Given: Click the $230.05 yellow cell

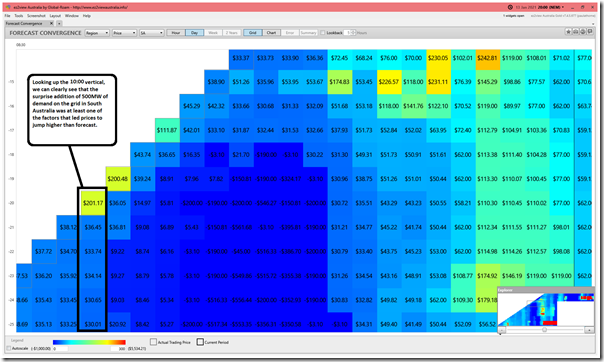Looking at the screenshot, I should tap(438, 58).
